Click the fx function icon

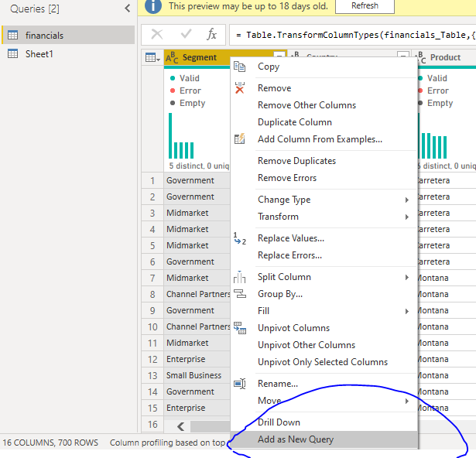coord(211,35)
